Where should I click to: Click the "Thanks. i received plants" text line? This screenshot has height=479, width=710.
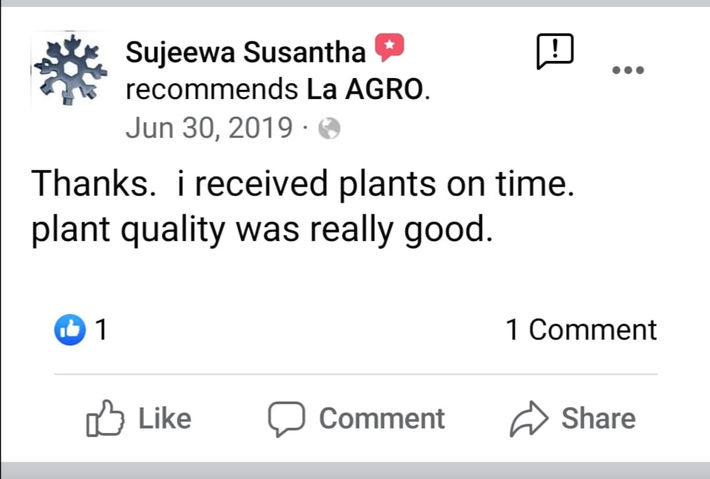(x=303, y=183)
